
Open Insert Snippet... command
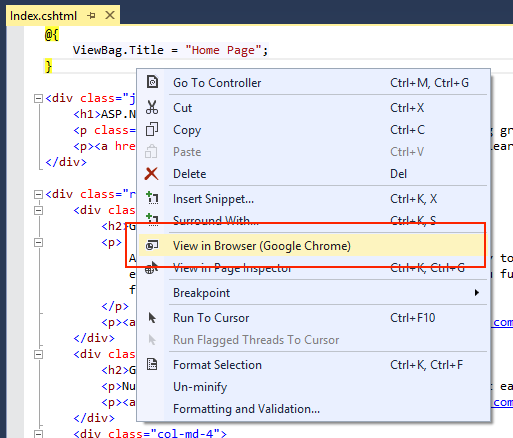point(313,199)
